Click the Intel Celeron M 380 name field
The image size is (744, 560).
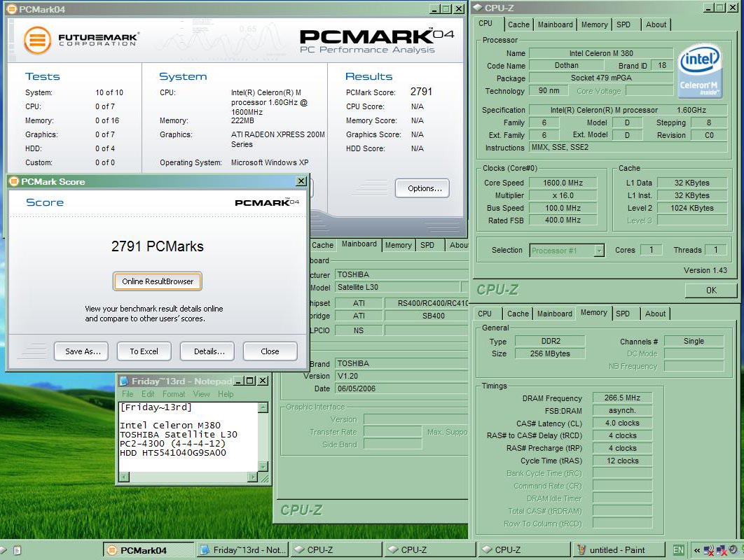click(x=601, y=53)
